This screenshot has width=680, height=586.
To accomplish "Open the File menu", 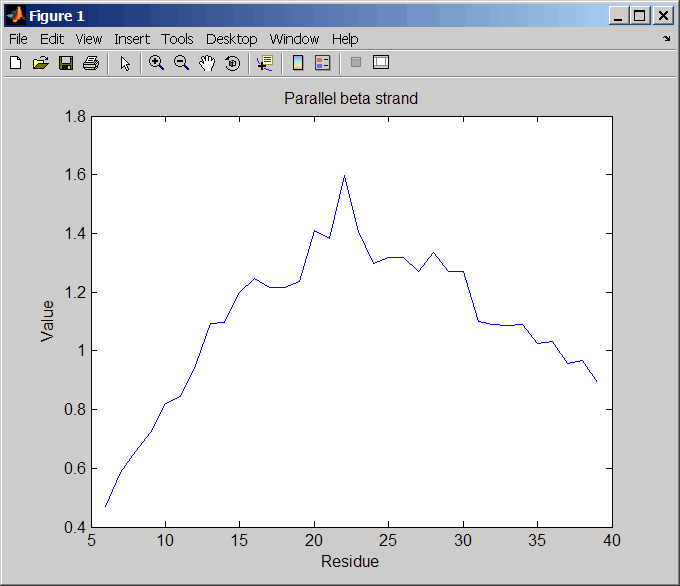I will click(x=18, y=39).
